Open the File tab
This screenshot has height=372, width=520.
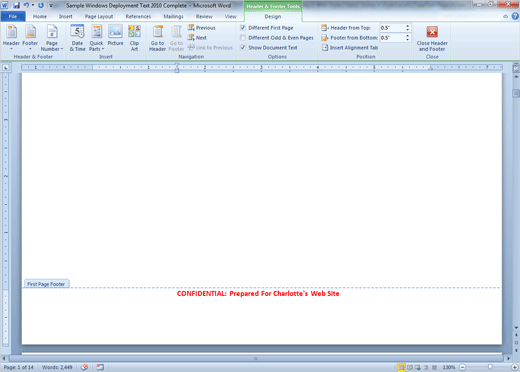pos(13,16)
